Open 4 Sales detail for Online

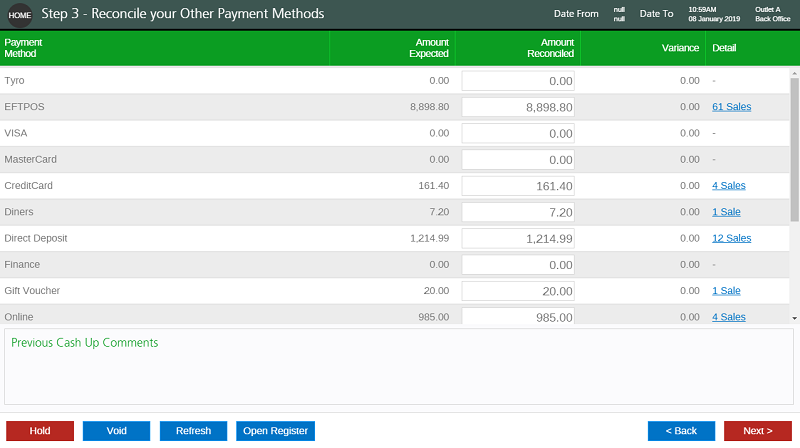(x=729, y=317)
